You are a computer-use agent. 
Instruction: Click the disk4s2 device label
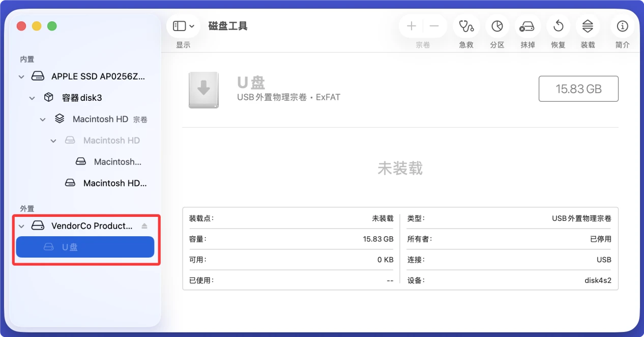(598, 279)
